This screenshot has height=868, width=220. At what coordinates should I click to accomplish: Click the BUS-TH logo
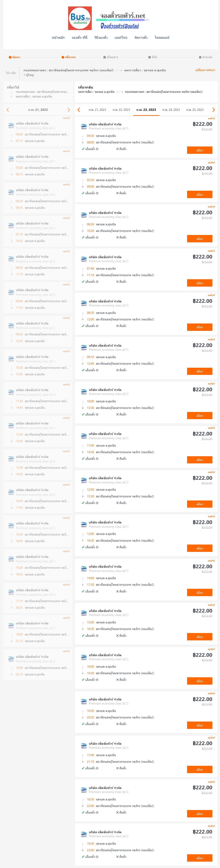tap(80, 18)
